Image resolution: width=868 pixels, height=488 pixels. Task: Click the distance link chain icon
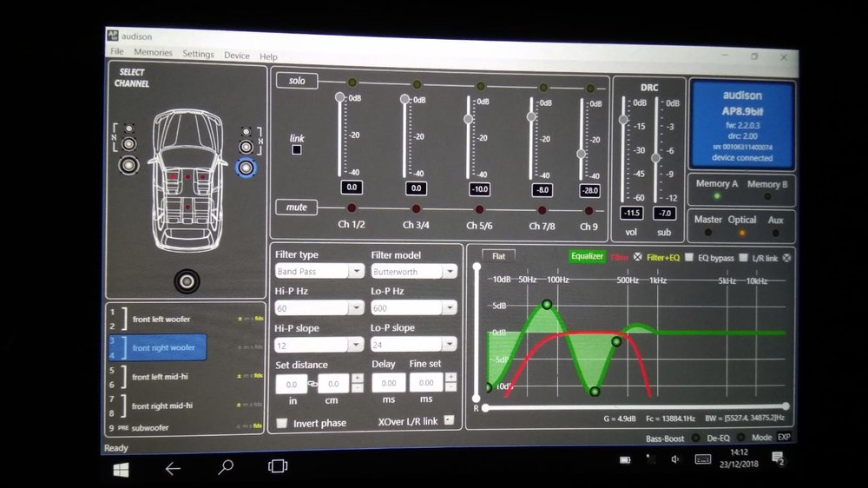point(312,383)
